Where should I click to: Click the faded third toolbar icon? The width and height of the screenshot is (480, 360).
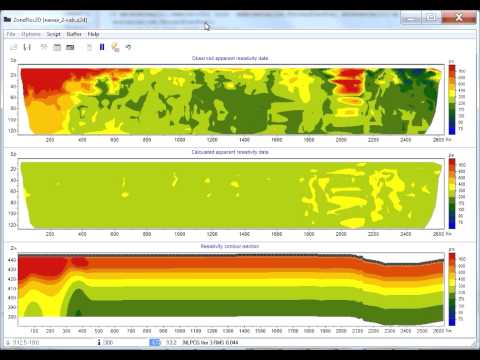click(x=44, y=47)
